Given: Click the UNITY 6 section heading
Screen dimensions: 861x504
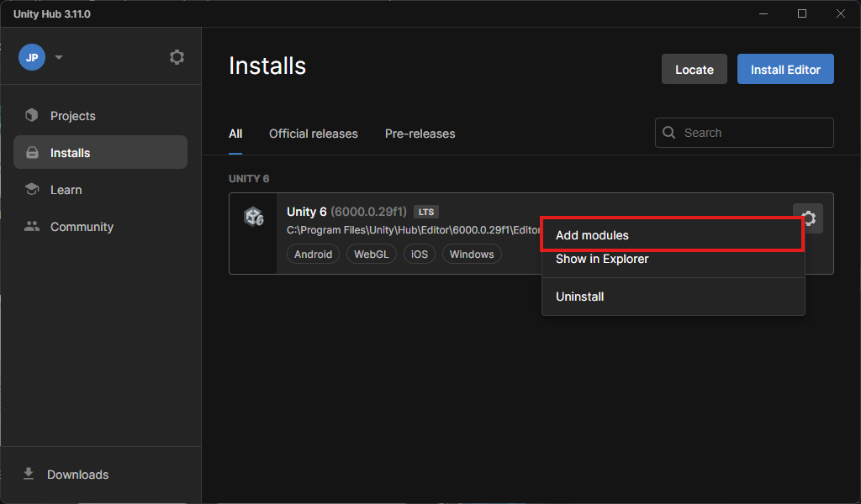Looking at the screenshot, I should pos(249,179).
